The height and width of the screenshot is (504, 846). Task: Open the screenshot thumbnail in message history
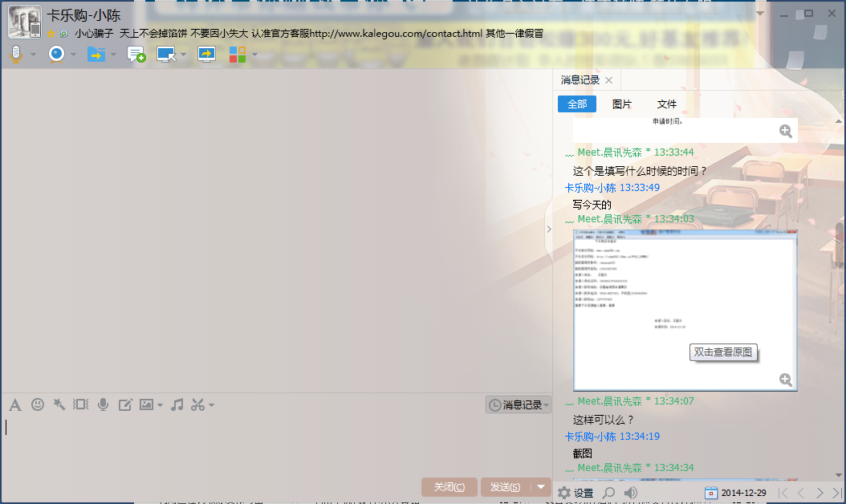tap(685, 310)
